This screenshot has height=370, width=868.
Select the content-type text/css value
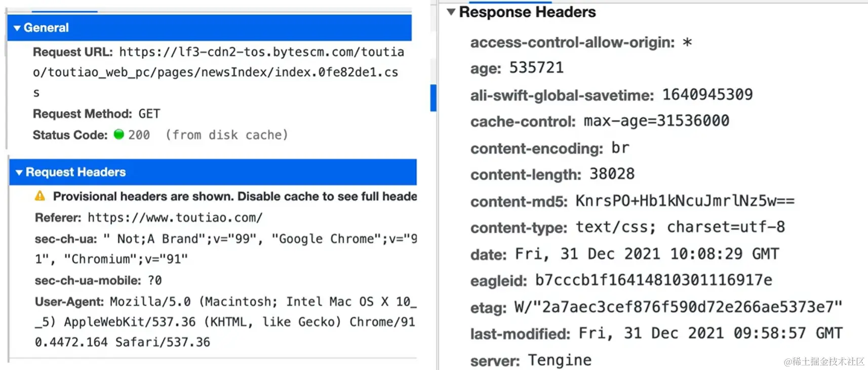(x=680, y=227)
